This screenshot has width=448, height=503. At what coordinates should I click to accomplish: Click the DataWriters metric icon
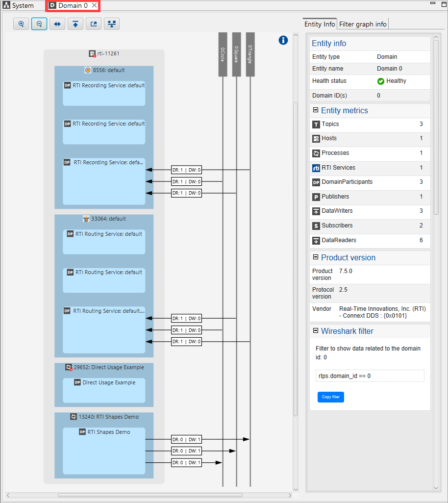[316, 211]
